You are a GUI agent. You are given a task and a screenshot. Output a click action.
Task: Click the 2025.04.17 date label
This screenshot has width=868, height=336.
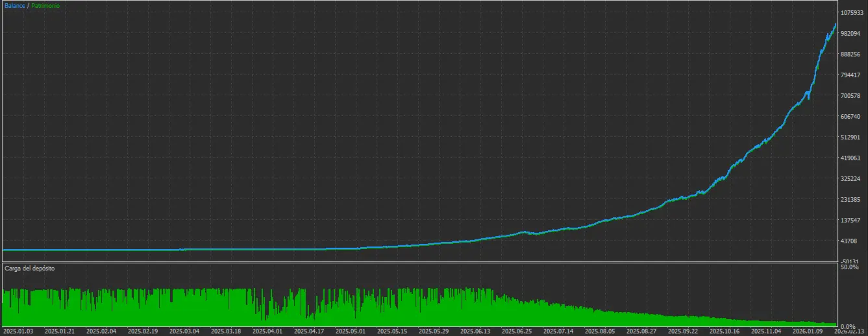310,331
